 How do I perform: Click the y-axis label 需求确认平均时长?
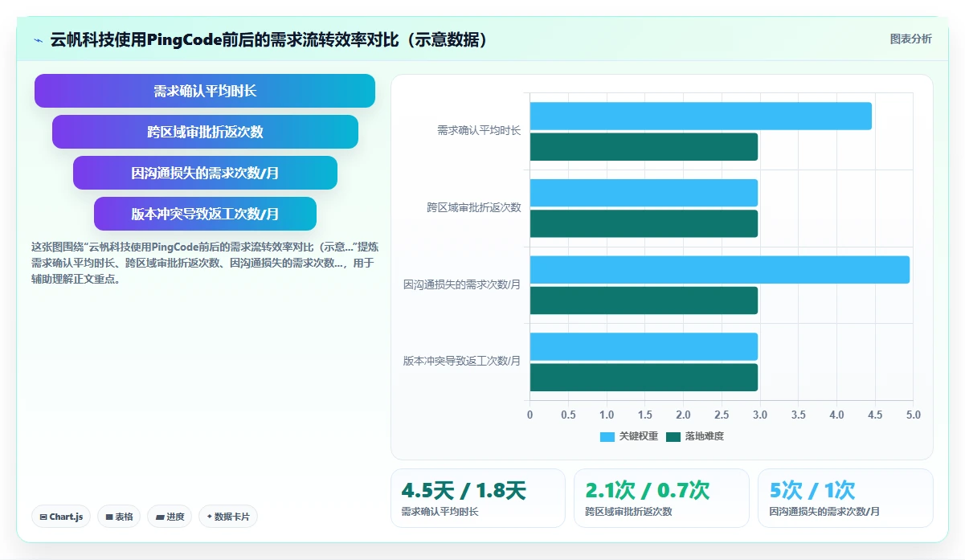click(479, 130)
